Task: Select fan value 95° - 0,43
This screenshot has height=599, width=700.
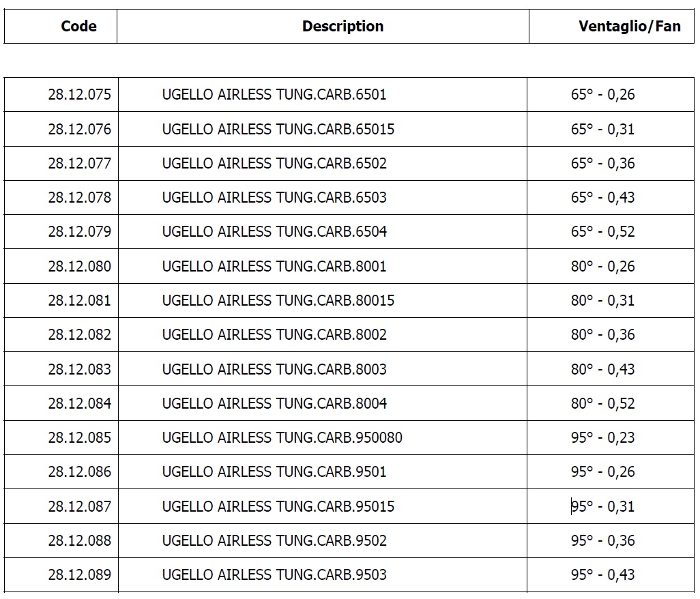Action: point(602,575)
